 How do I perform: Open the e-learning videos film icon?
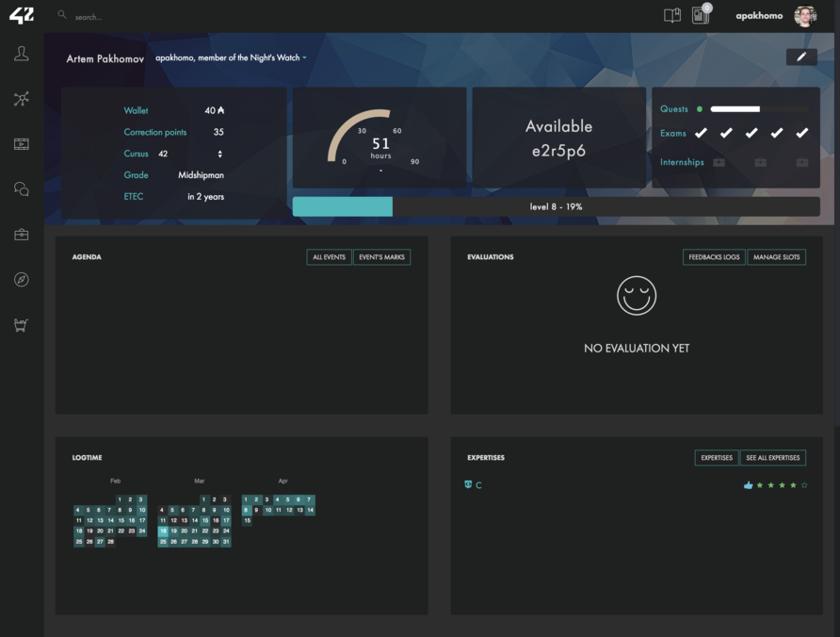click(21, 144)
